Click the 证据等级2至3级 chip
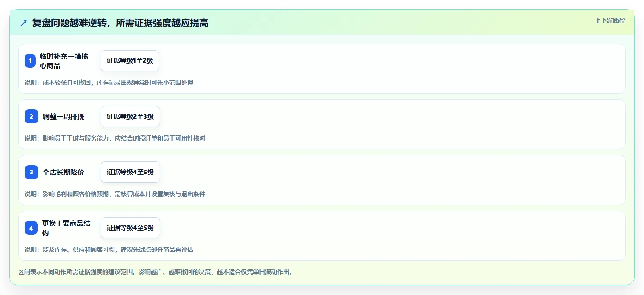The height and width of the screenshot is (295, 644). (x=130, y=116)
